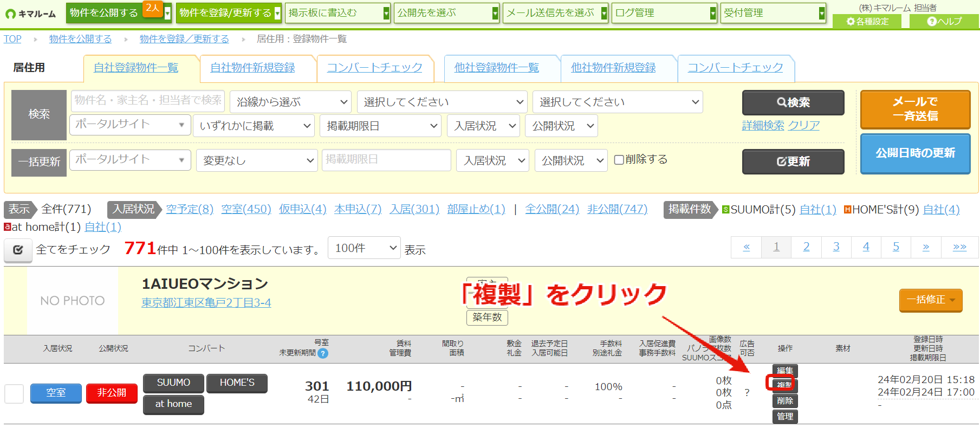The height and width of the screenshot is (434, 980).
Task: Click the 掲載期限日 input in 一括更新 row
Action: 386,160
